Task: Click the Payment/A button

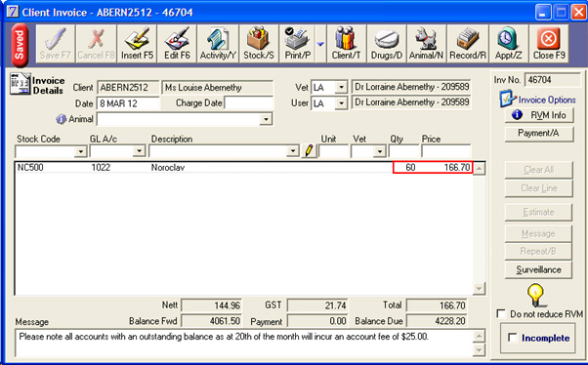Action: 539,134
